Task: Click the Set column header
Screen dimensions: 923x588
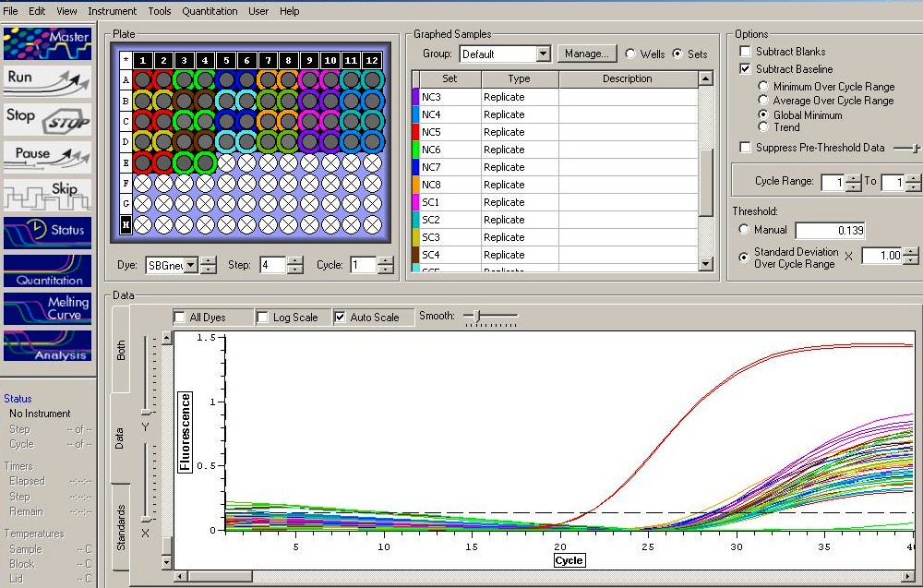Action: [x=450, y=78]
